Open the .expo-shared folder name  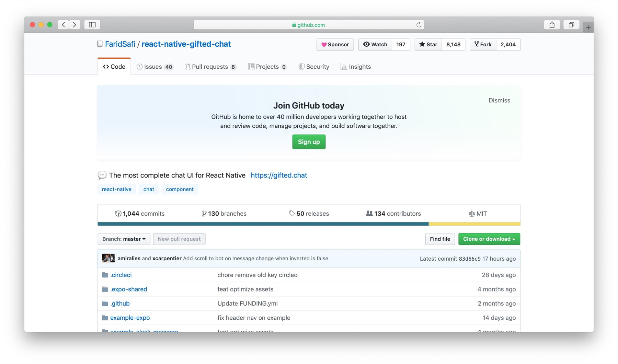point(128,289)
